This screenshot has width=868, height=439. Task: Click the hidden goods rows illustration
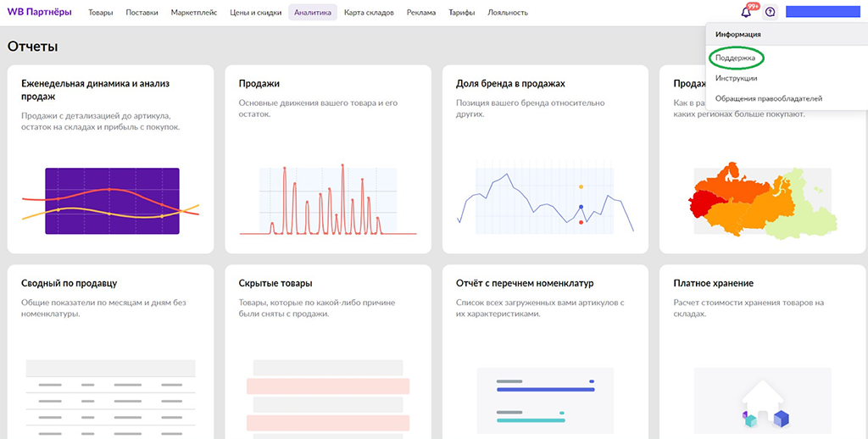328,399
